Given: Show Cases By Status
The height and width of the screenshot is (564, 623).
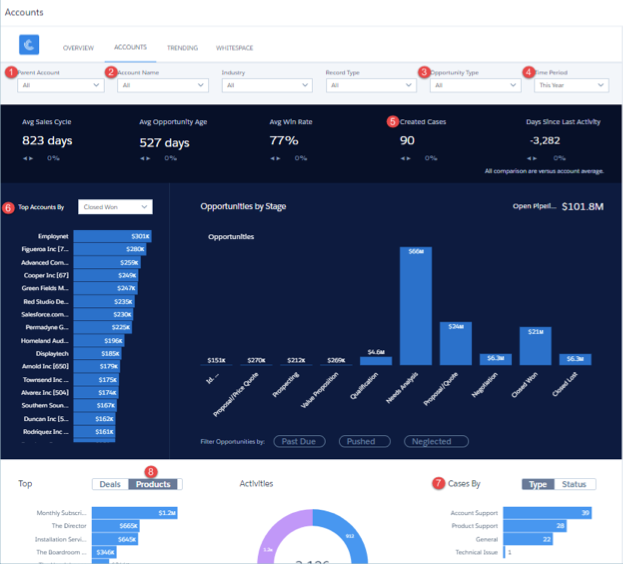Looking at the screenshot, I should click(575, 484).
